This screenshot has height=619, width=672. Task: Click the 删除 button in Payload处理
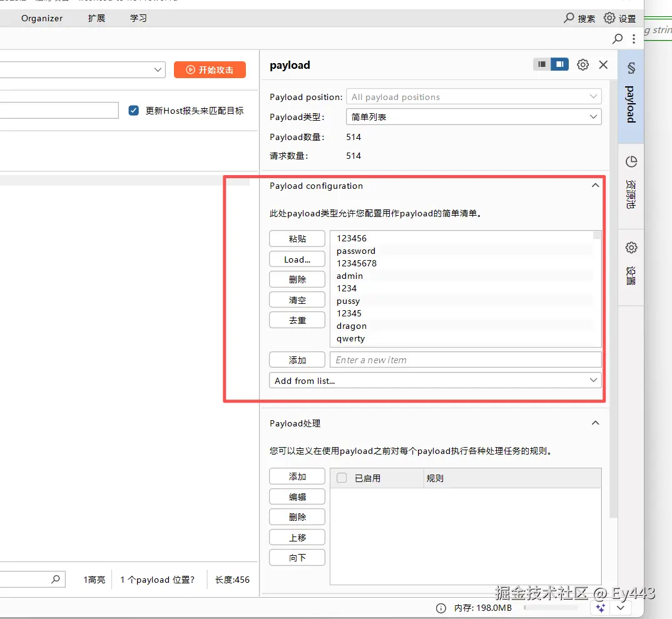[297, 517]
